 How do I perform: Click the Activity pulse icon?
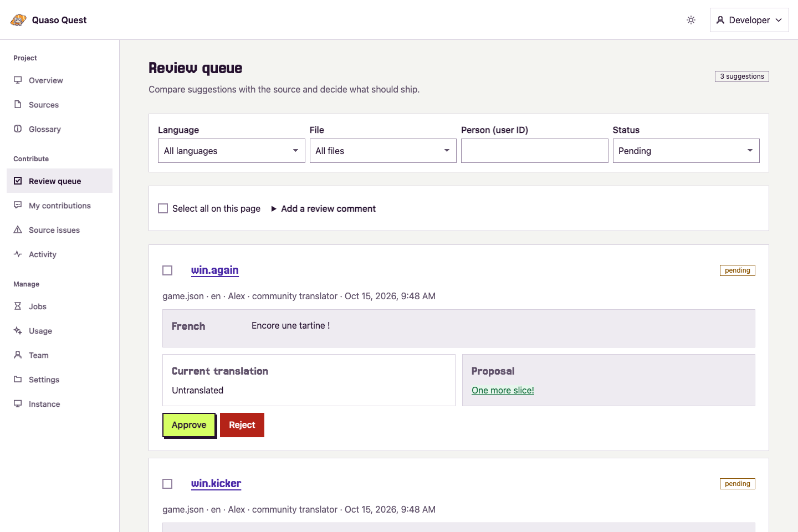point(18,254)
